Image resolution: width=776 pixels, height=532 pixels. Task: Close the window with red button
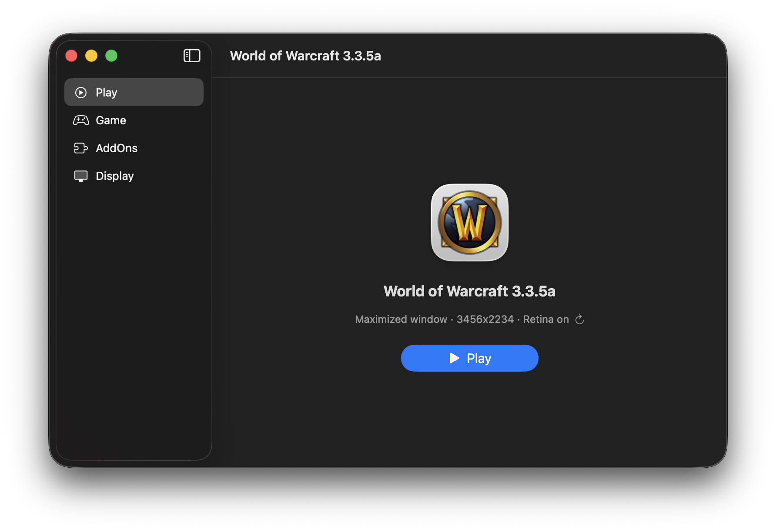[x=71, y=56]
